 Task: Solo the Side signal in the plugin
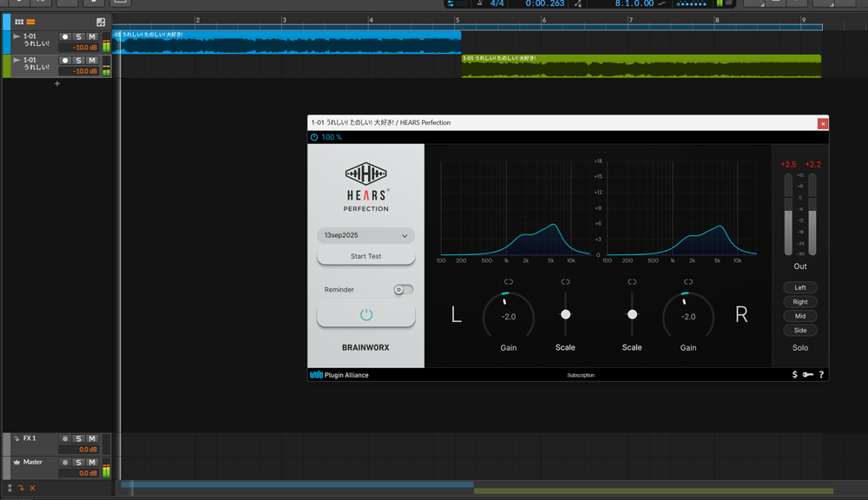pyautogui.click(x=800, y=331)
